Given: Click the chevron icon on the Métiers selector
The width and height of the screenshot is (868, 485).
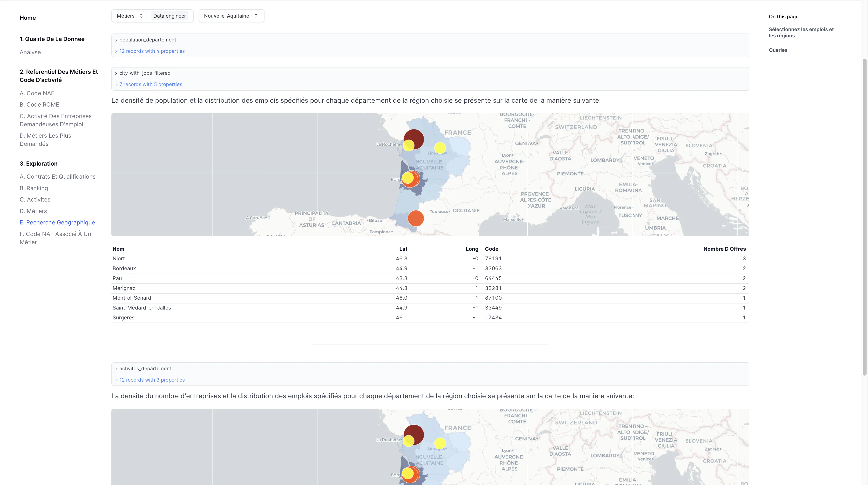Looking at the screenshot, I should (x=141, y=15).
